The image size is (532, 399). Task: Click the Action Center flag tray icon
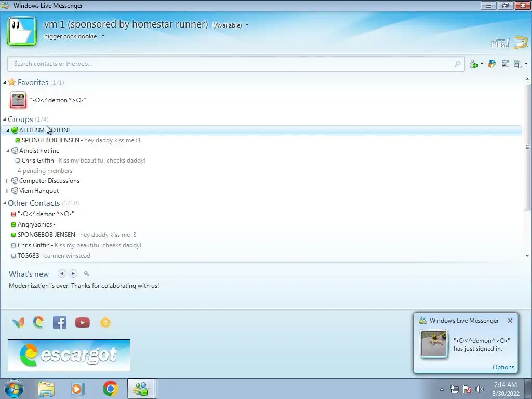467,389
